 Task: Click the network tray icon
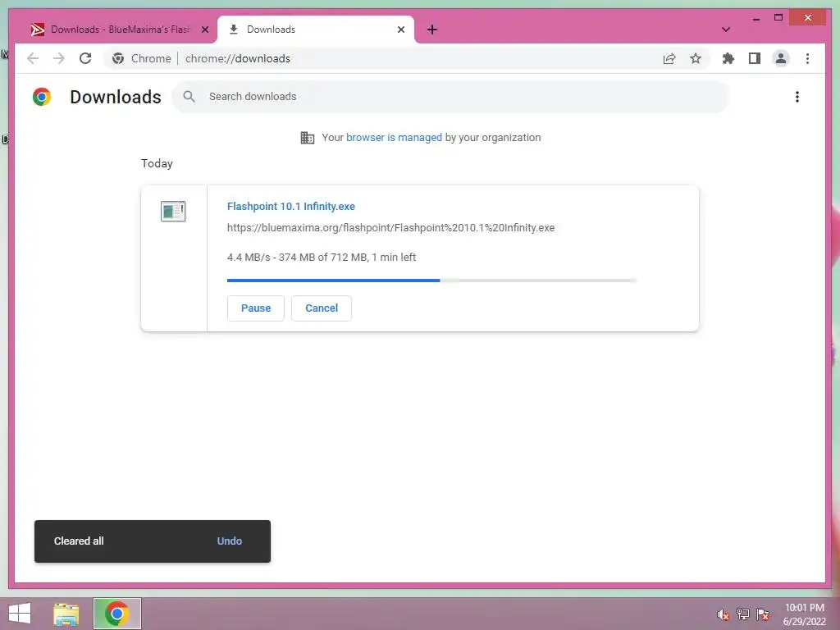[743, 614]
